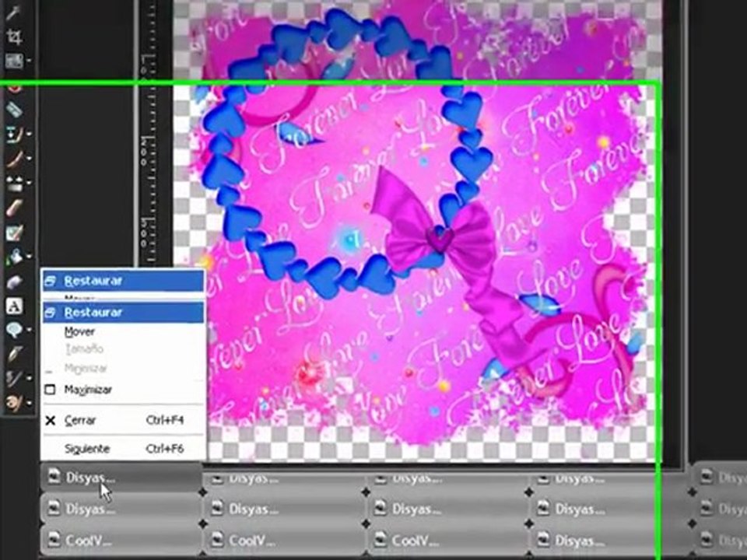Open Flood Fill flyout arrow
The height and width of the screenshot is (560, 747).
29,257
